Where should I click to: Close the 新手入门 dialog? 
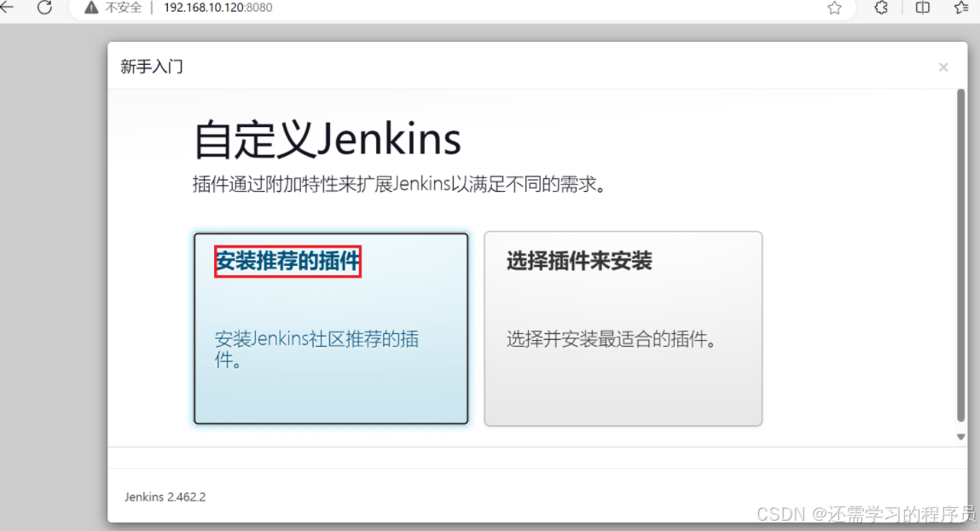(943, 66)
